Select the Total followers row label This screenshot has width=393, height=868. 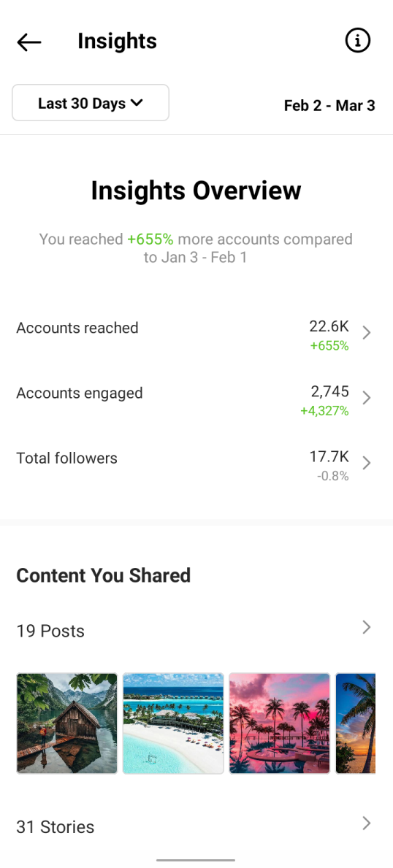pos(66,458)
